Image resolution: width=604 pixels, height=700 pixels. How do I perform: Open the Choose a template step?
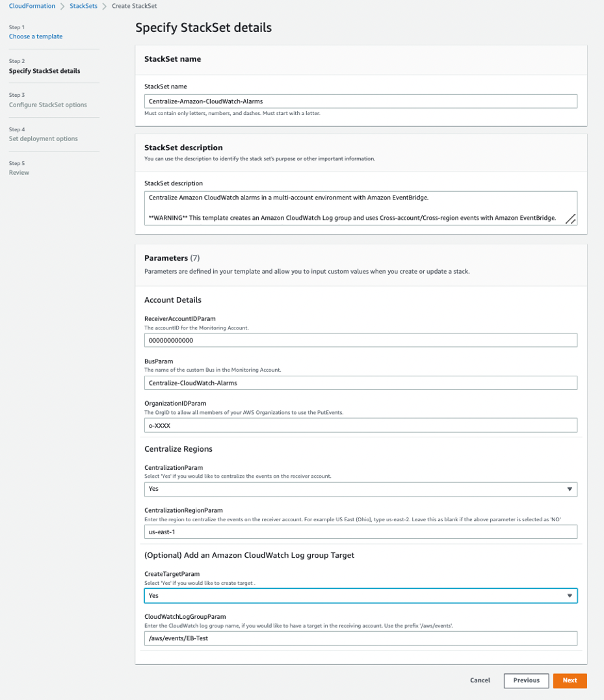coord(36,36)
